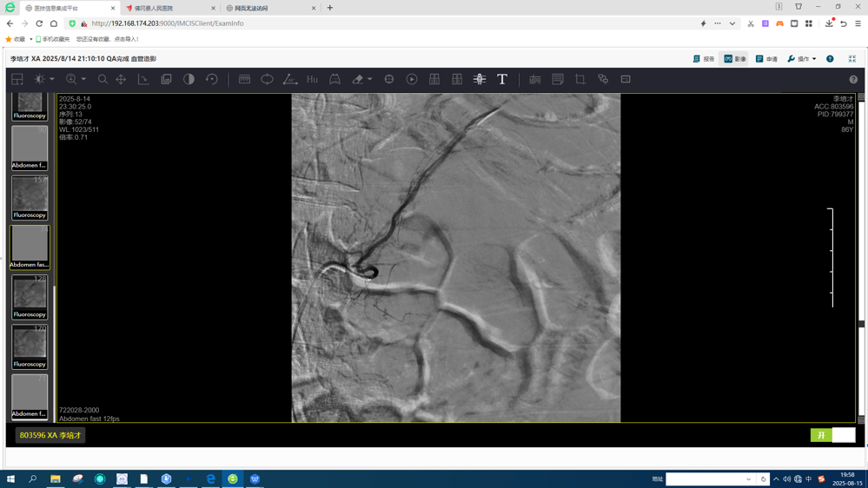Screen dimensions: 868x488
Task: Start cine playback with the play icon
Action: pyautogui.click(x=412, y=79)
